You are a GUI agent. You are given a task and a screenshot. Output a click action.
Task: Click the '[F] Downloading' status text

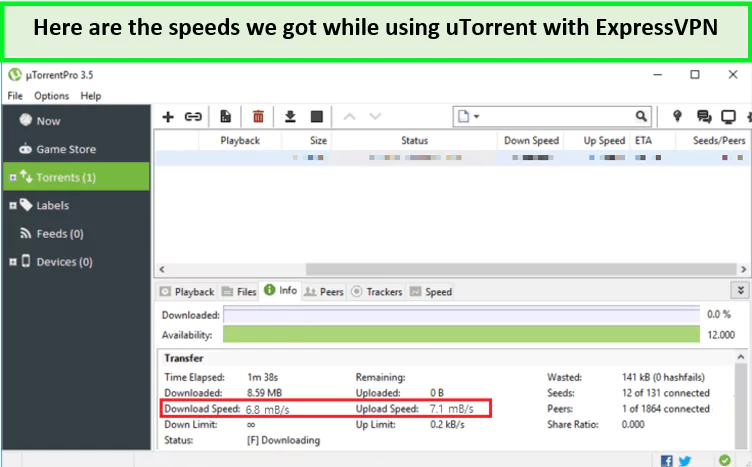click(x=283, y=440)
